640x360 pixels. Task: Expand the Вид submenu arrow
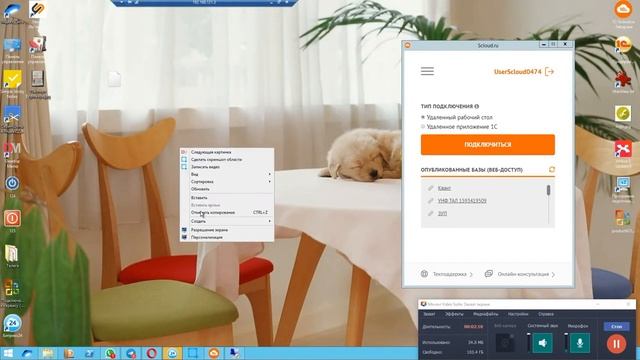(269, 174)
